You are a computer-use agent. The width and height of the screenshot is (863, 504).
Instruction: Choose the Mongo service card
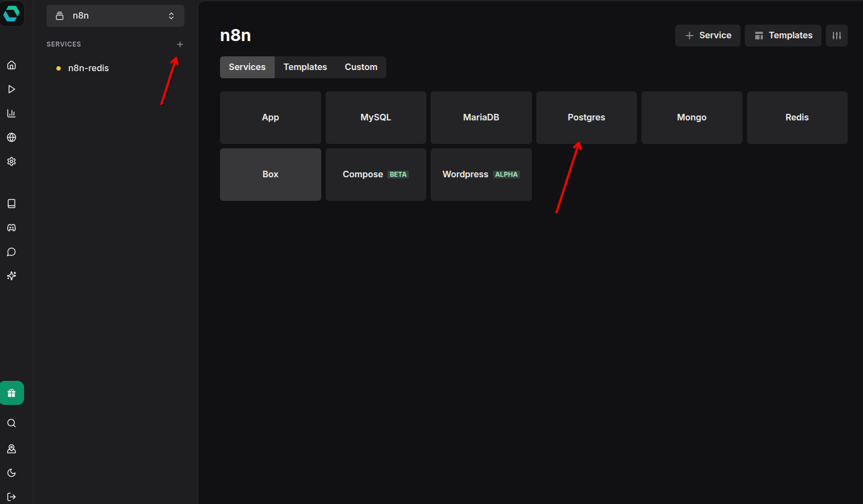pos(692,118)
